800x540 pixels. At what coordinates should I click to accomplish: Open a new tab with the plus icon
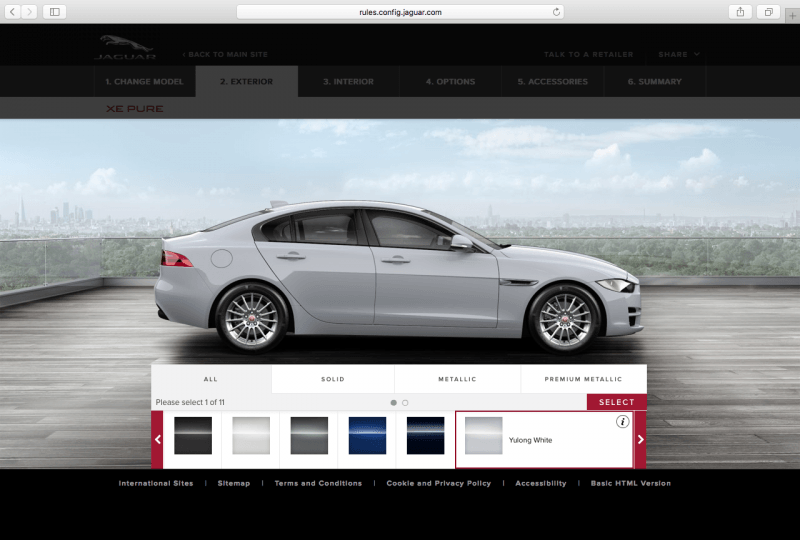(792, 16)
